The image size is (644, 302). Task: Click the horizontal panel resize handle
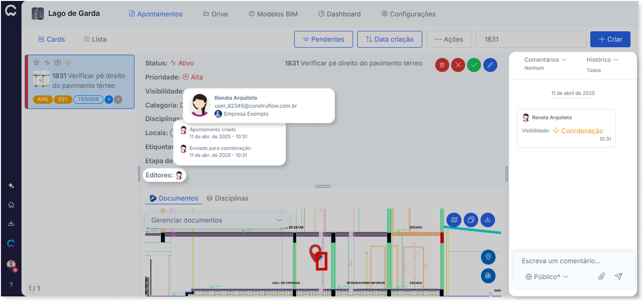[x=323, y=186]
